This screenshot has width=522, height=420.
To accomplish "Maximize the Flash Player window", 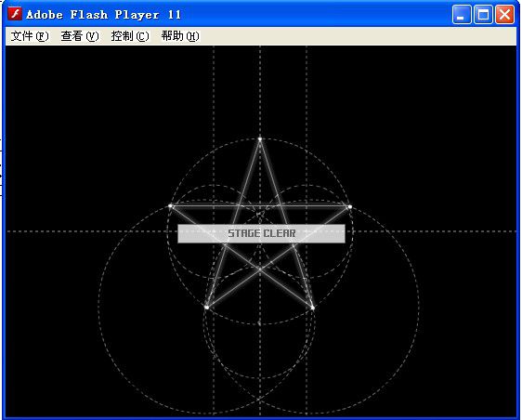I will (483, 15).
